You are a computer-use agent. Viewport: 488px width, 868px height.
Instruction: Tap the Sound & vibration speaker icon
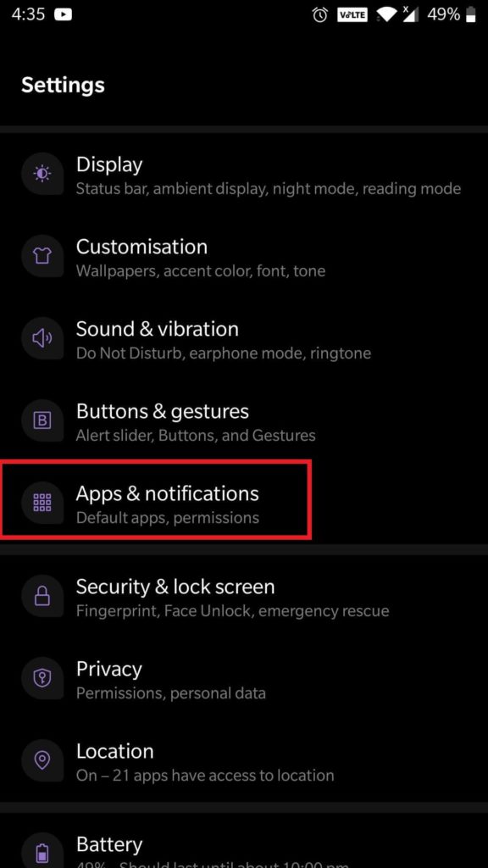point(42,338)
